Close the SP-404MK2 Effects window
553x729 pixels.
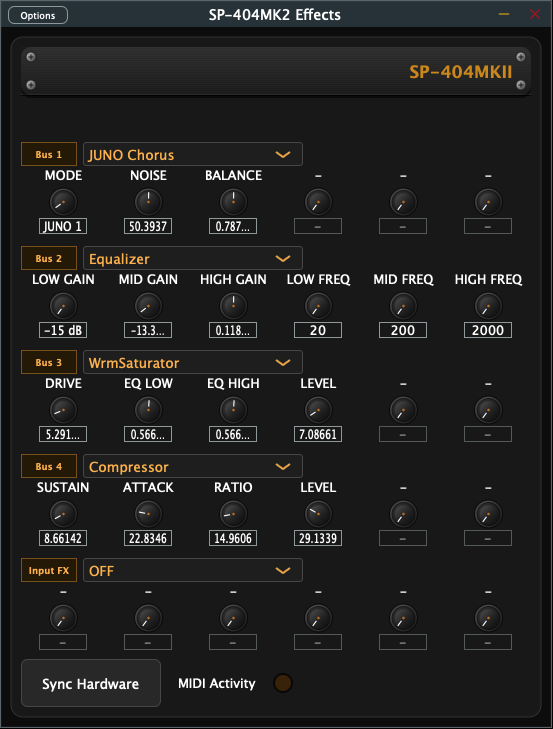535,14
